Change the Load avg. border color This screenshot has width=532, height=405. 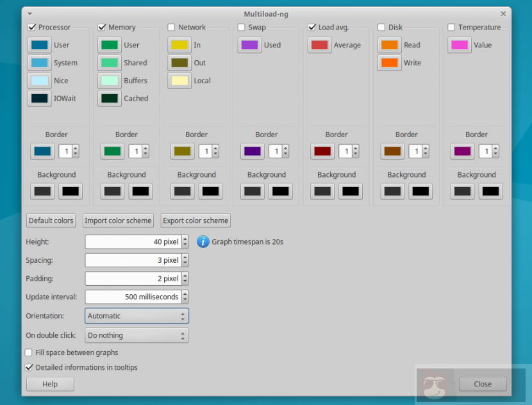tap(322, 151)
